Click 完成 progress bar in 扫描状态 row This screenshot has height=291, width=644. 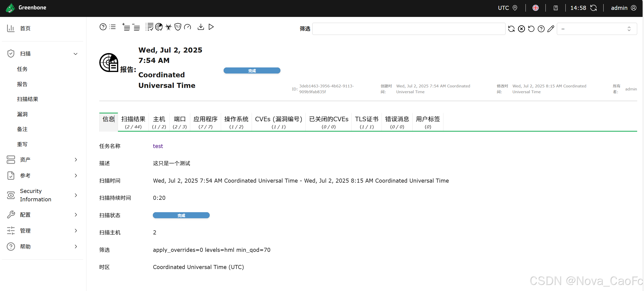pos(181,215)
